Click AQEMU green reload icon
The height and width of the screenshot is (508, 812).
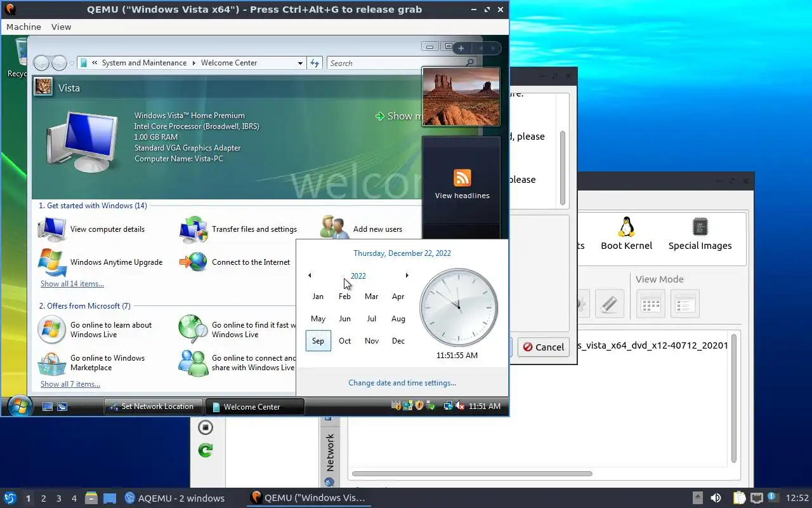point(205,450)
